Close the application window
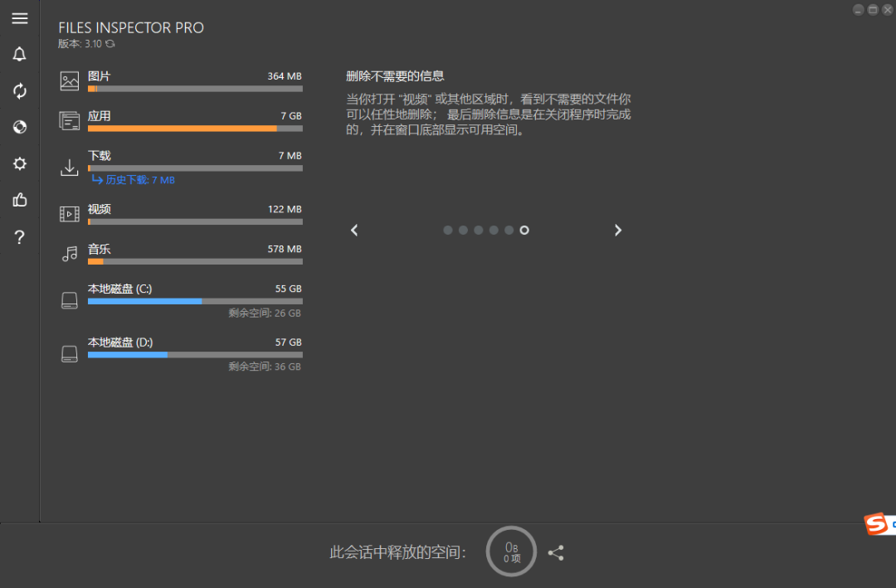The height and width of the screenshot is (588, 896). coord(888,10)
